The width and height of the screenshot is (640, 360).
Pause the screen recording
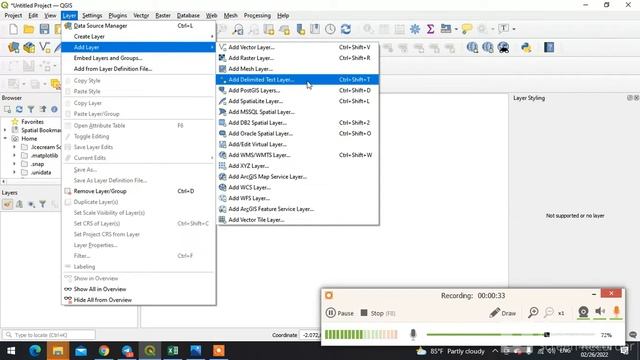tap(340, 313)
